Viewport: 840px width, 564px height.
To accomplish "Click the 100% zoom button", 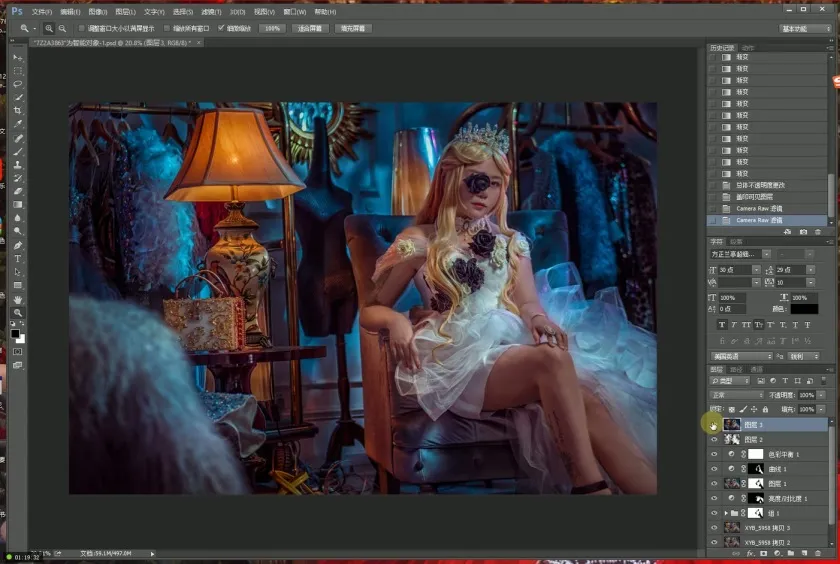I will pos(272,29).
